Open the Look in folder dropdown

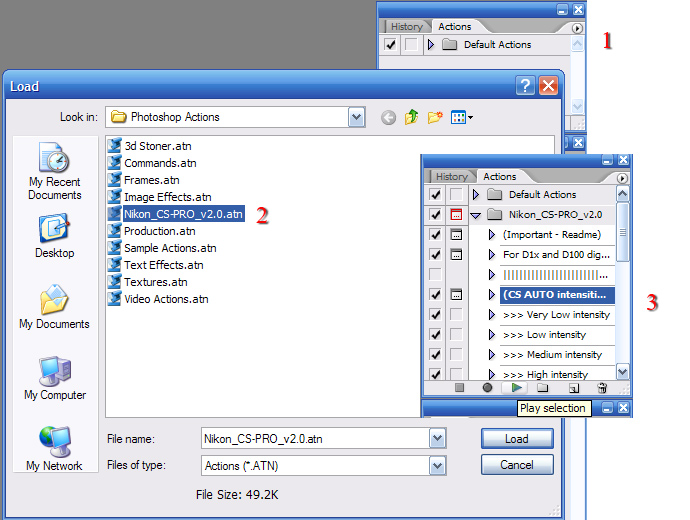pyautogui.click(x=356, y=117)
